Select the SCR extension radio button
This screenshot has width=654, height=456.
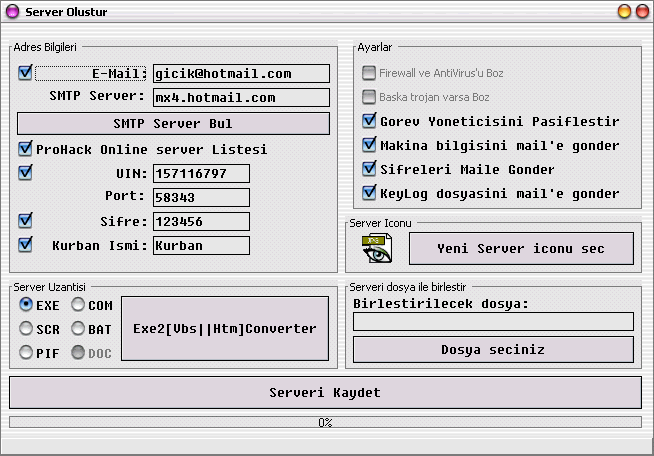click(x=27, y=329)
